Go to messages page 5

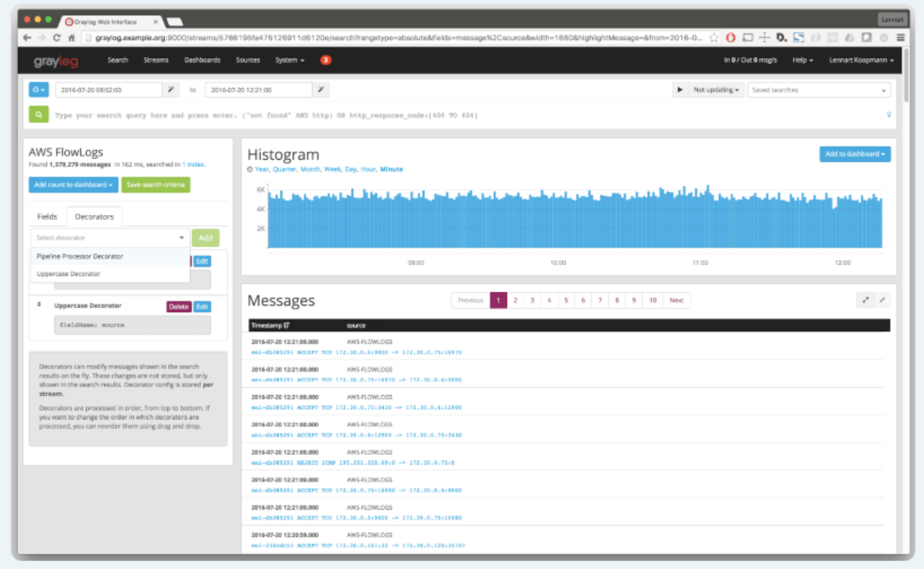coord(566,300)
